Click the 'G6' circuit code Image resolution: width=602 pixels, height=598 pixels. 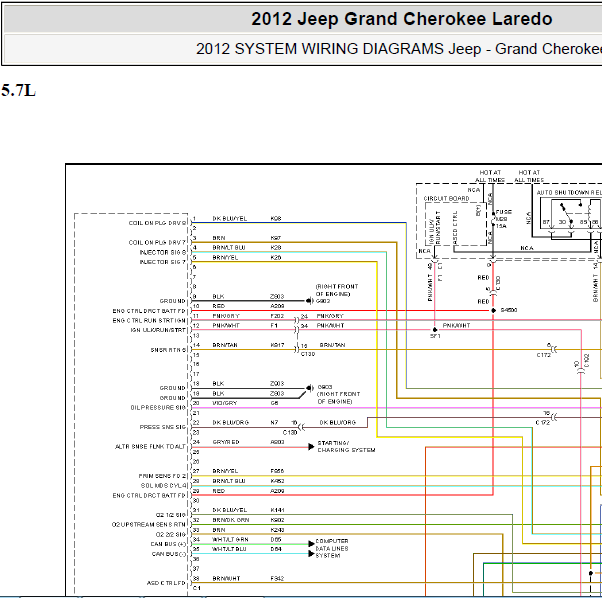(x=274, y=403)
